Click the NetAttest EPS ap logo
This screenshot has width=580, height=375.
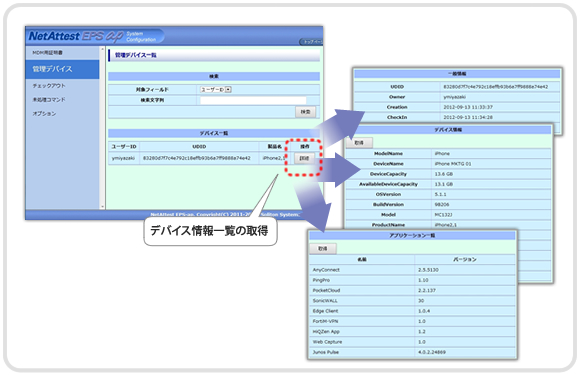(76, 36)
